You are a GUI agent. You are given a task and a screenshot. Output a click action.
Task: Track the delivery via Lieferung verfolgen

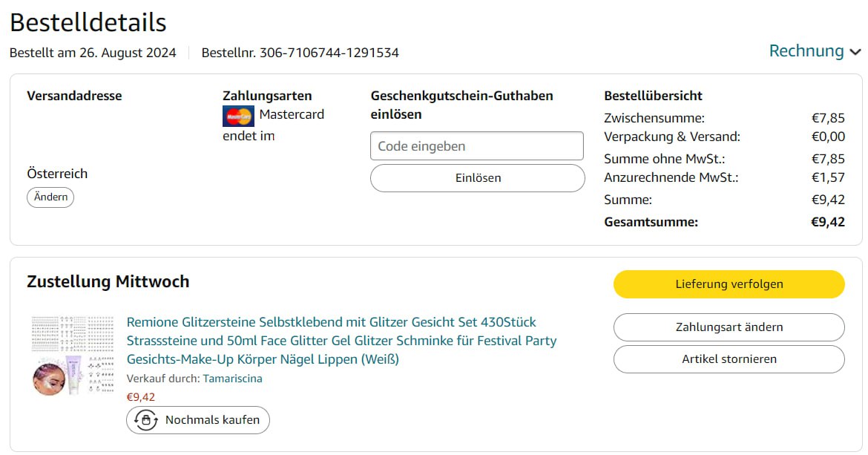pos(729,284)
